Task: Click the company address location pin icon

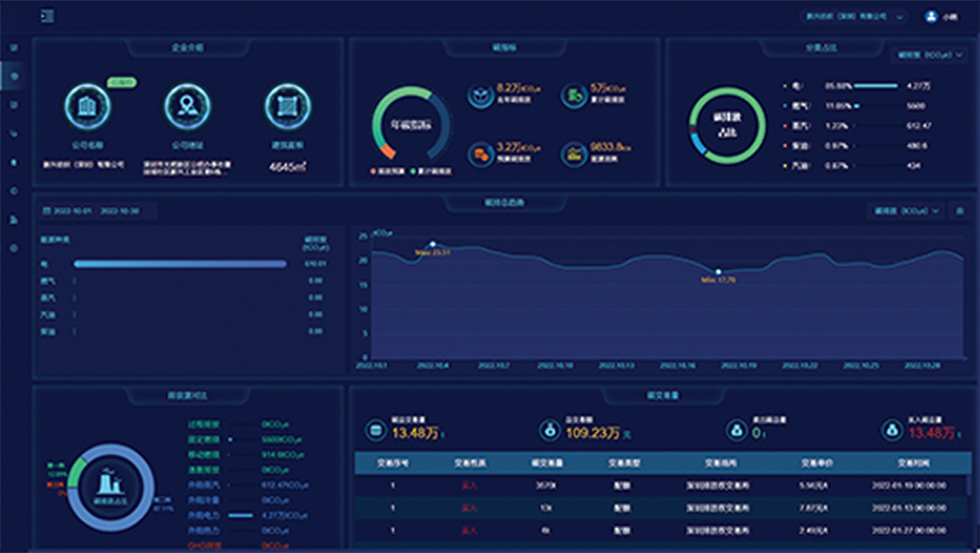Action: (188, 106)
